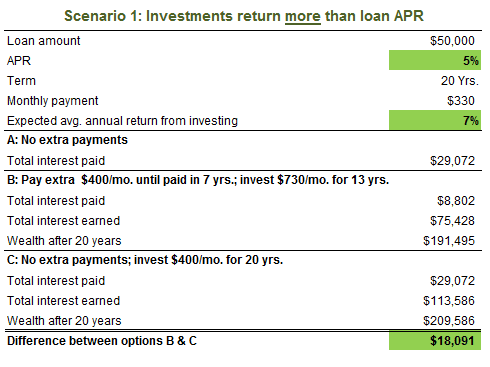Select the $8,802 total interest paid value

456,201
